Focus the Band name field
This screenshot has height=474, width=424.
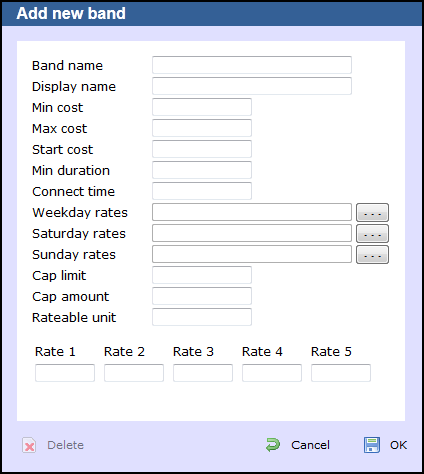(252, 65)
